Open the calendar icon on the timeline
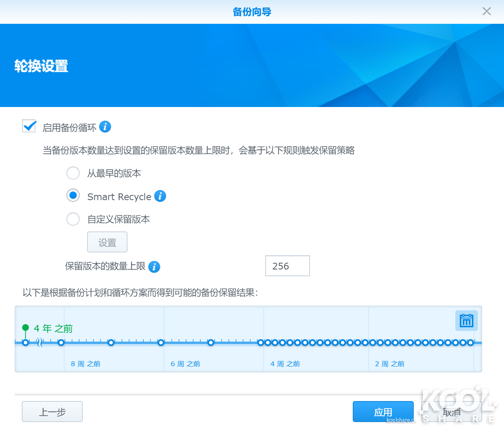Image resolution: width=504 pixels, height=428 pixels. click(x=466, y=321)
